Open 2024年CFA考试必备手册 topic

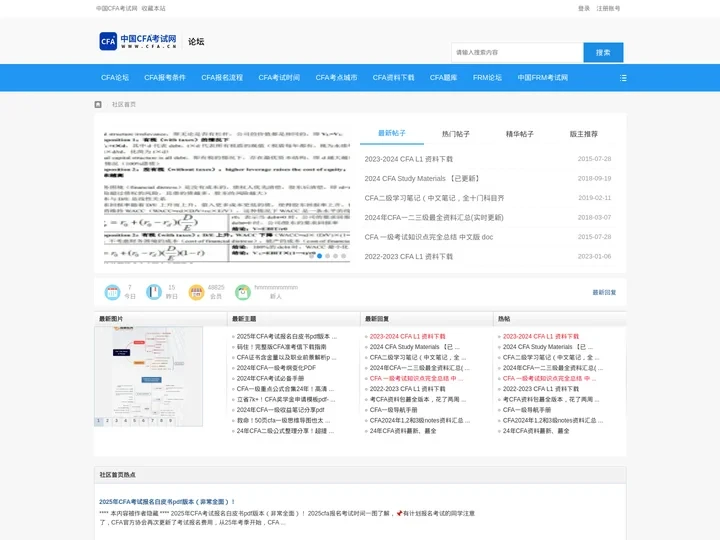pos(270,378)
